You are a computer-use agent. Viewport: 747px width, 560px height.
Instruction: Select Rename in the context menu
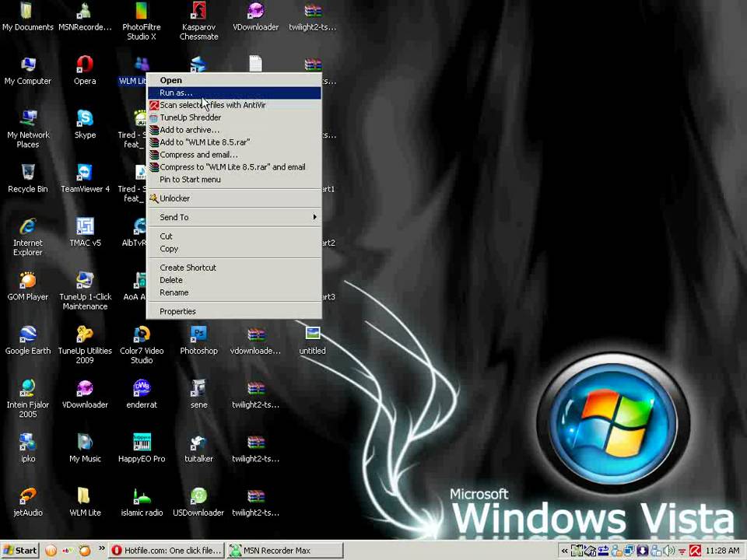click(x=234, y=292)
